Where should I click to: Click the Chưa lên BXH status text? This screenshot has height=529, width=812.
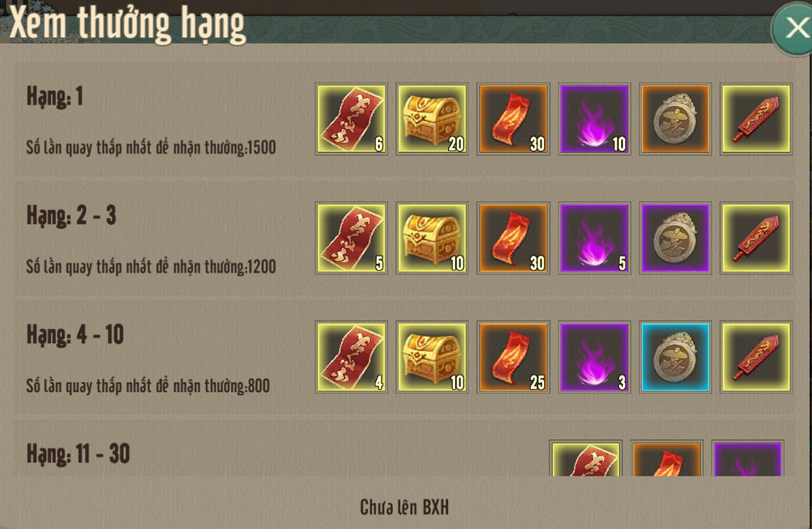point(405,507)
